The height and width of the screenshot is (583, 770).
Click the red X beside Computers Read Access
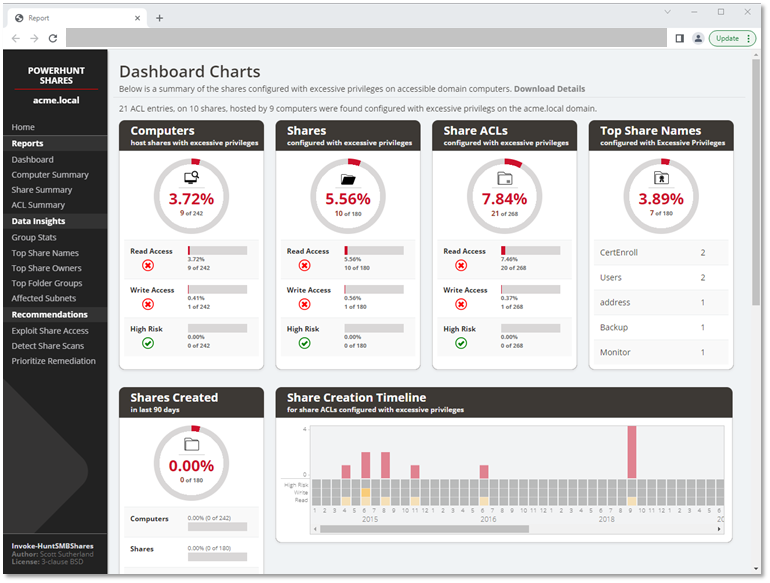pyautogui.click(x=148, y=266)
